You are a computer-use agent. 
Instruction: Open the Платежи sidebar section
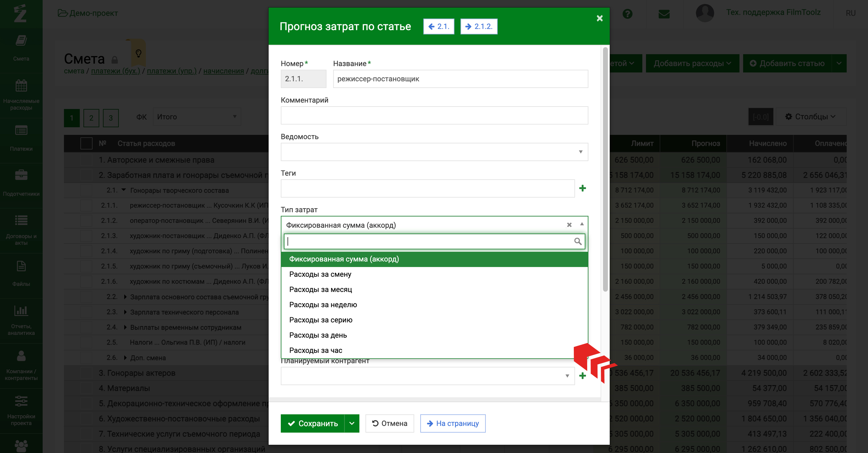21,138
